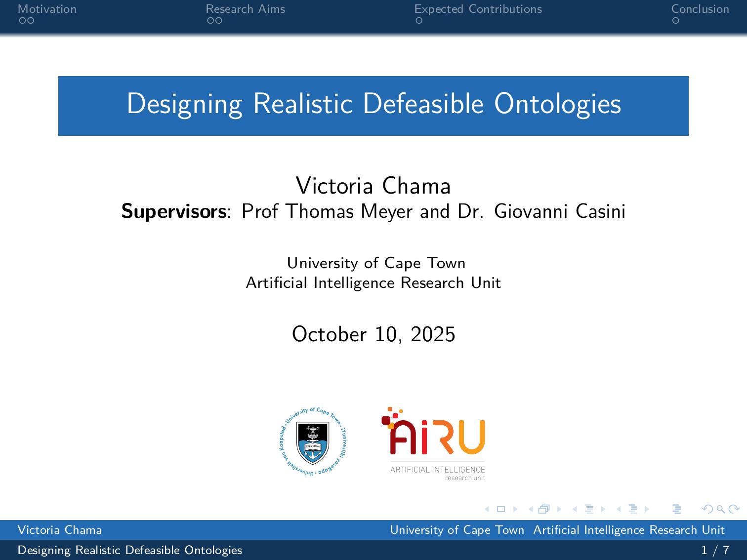Click footer title Designing Realistic Defeasible Ontologies
This screenshot has width=747, height=560.
[x=130, y=550]
